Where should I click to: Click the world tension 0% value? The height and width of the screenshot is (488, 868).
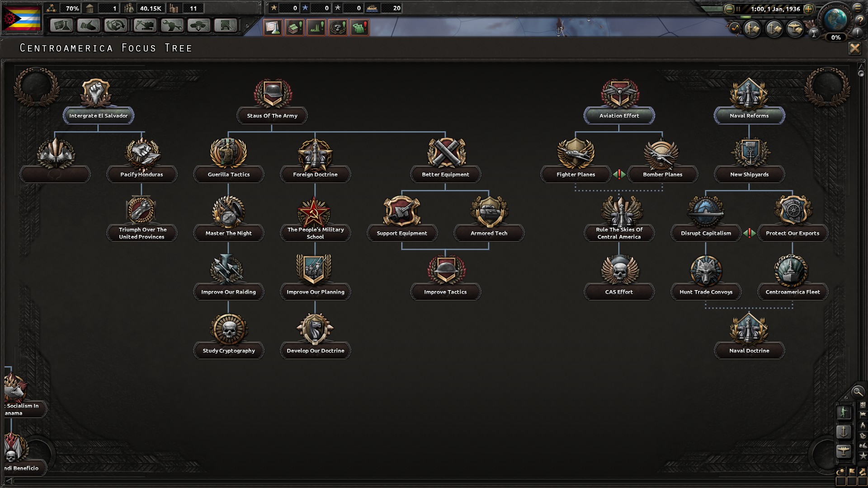836,38
